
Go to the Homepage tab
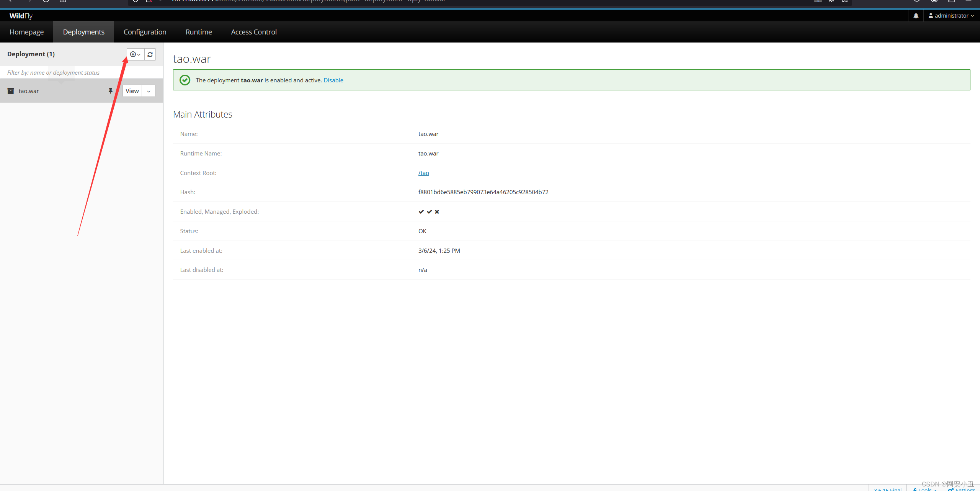tap(26, 32)
